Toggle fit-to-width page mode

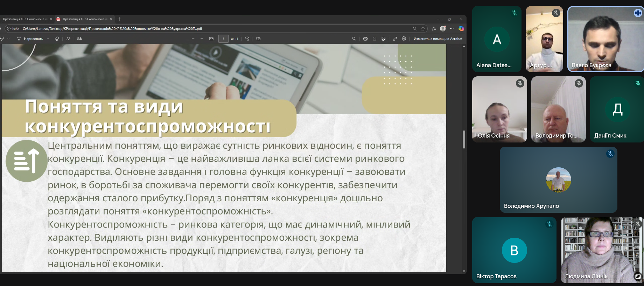point(211,39)
